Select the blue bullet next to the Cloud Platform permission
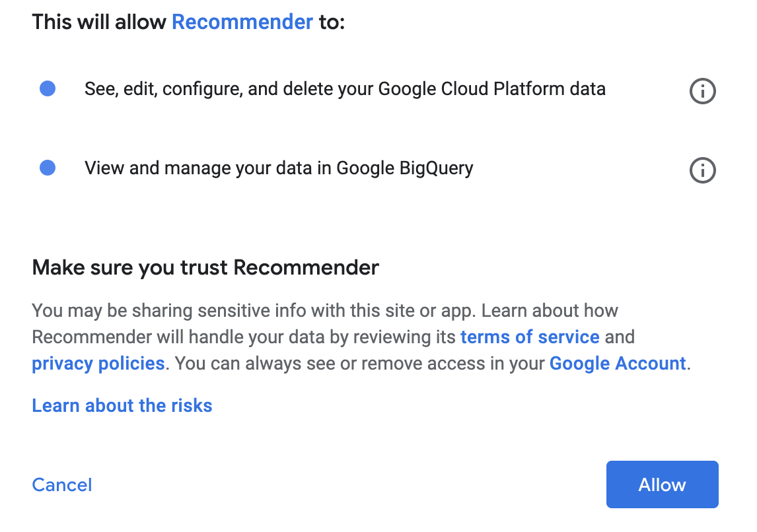Screen dimensions: 757x532 point(47,88)
